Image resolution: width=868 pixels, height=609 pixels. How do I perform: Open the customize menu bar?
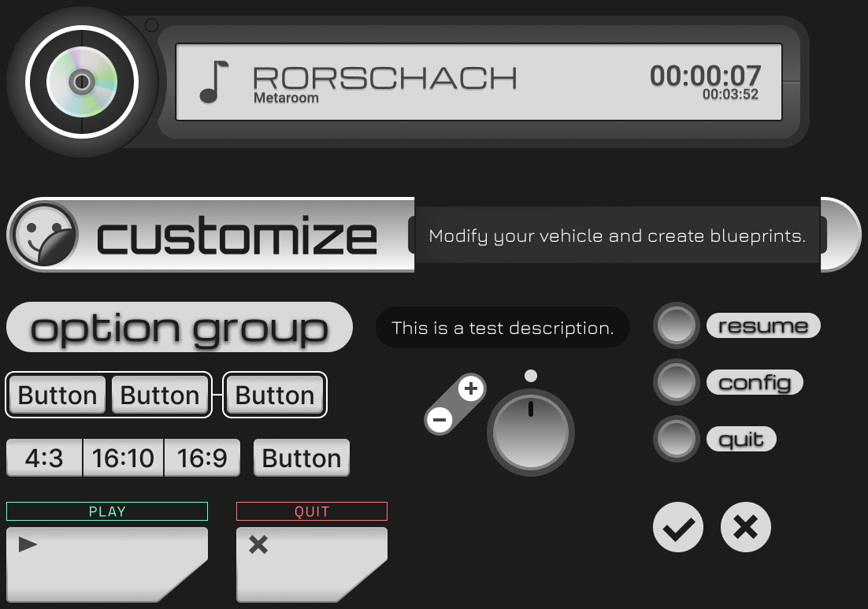pyautogui.click(x=236, y=235)
